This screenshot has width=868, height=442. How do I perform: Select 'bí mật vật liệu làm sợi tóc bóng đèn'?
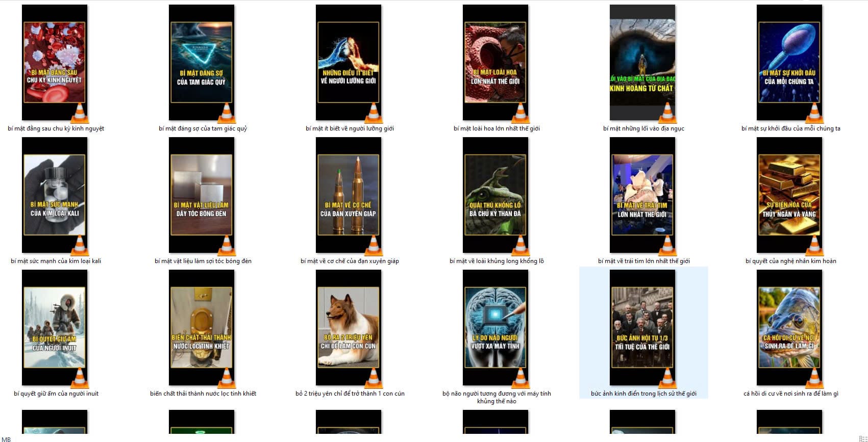click(203, 261)
